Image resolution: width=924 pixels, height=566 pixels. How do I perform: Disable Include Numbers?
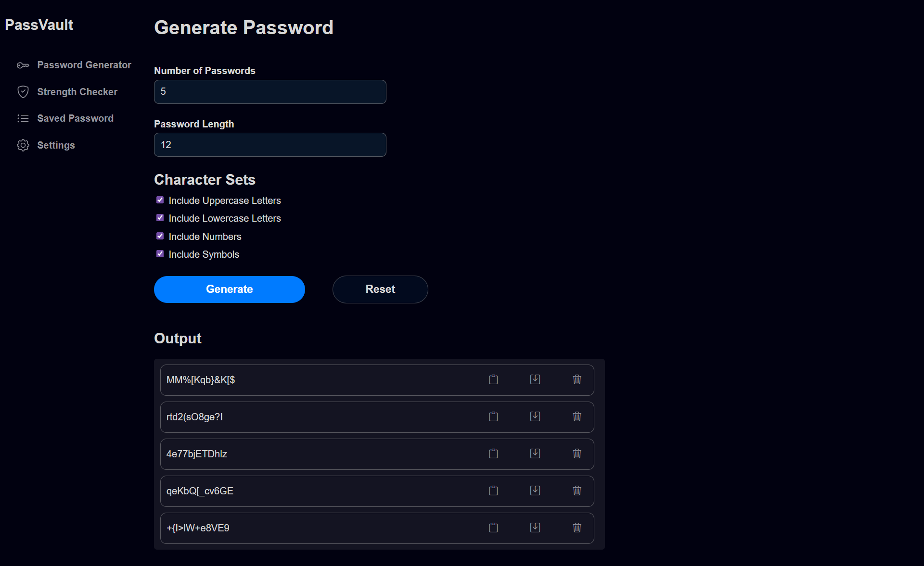[x=159, y=236]
